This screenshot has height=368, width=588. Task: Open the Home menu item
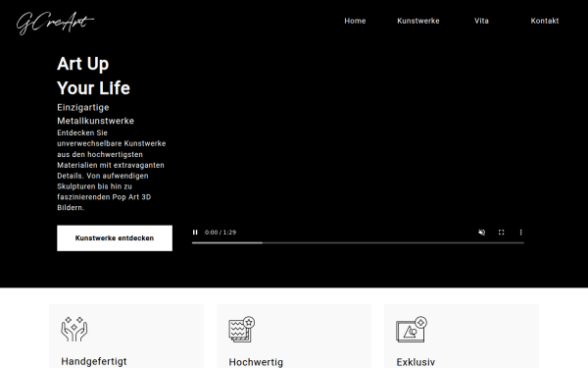pyautogui.click(x=355, y=21)
